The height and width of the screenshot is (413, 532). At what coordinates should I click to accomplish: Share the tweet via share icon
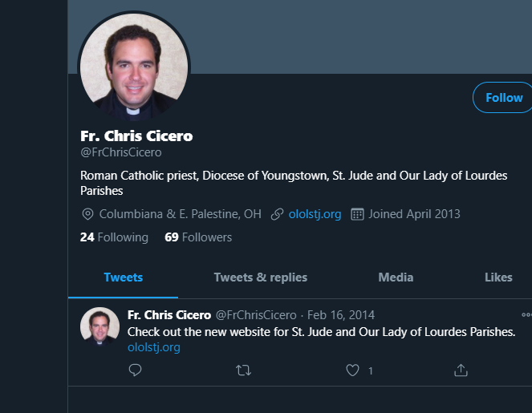pyautogui.click(x=461, y=370)
